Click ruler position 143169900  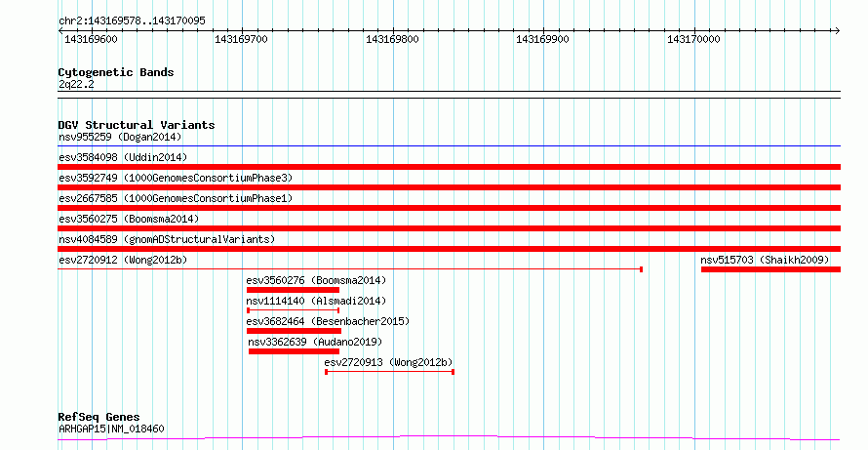coord(542,39)
